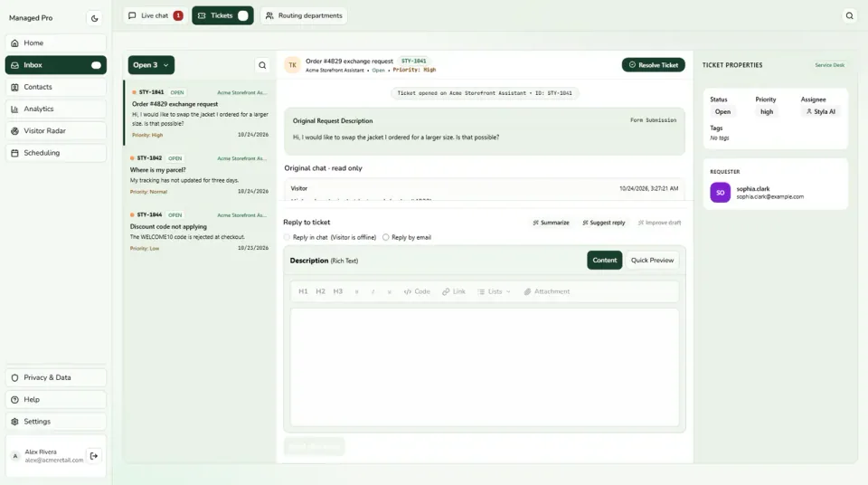The image size is (868, 485).
Task: Click Alex Rivera's profile avatar
Action: tap(15, 456)
